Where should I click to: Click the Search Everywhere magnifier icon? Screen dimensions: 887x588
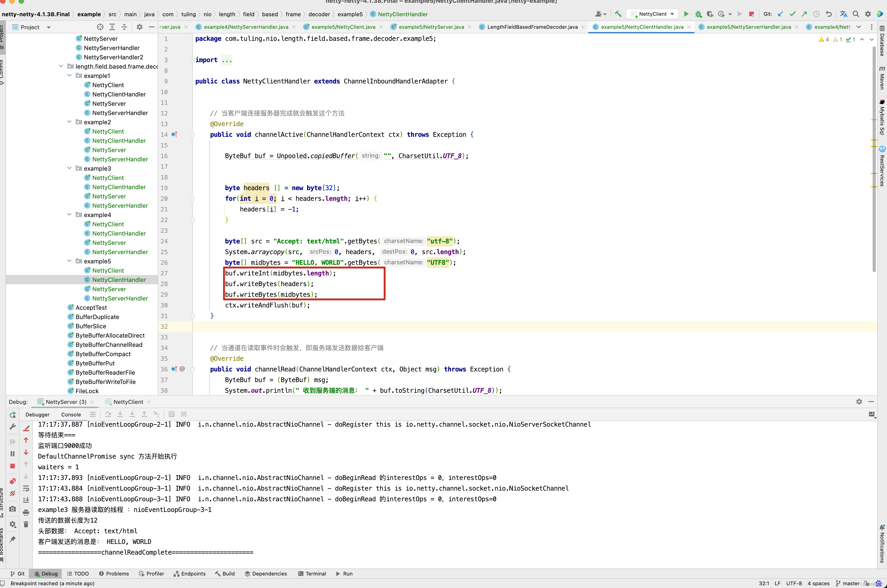[x=855, y=14]
